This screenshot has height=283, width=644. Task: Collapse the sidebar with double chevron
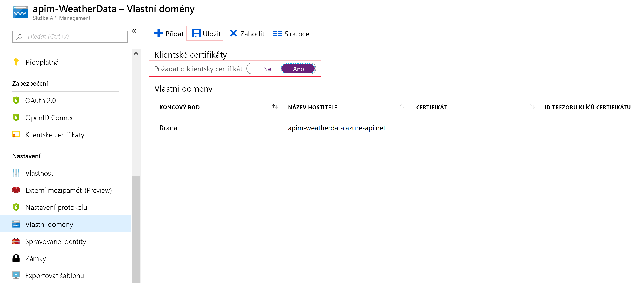[134, 31]
